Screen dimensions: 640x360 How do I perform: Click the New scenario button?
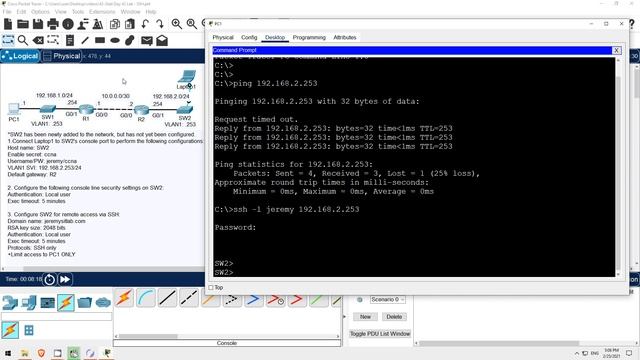pyautogui.click(x=365, y=317)
